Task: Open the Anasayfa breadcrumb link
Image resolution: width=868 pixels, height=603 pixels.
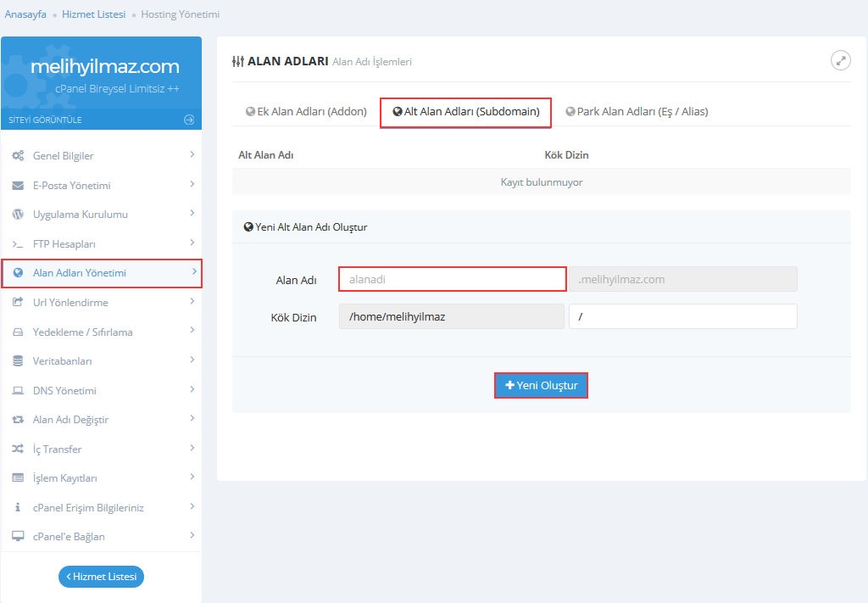Action: point(25,14)
